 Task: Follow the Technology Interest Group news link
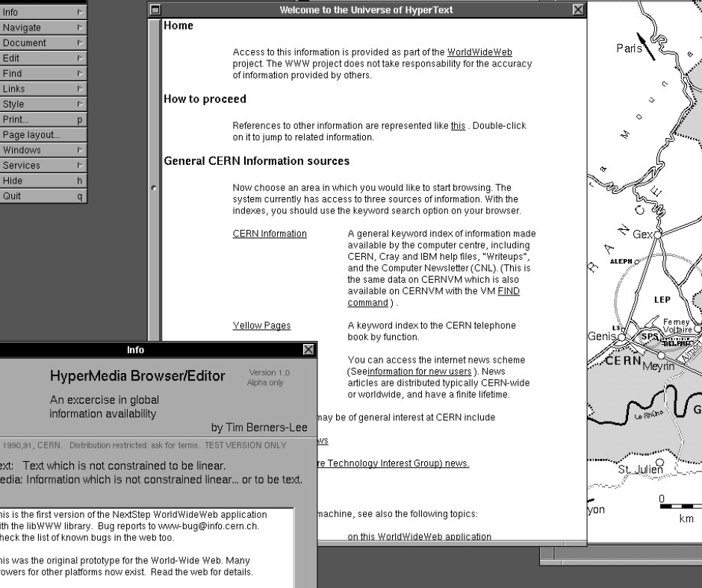(x=393, y=463)
